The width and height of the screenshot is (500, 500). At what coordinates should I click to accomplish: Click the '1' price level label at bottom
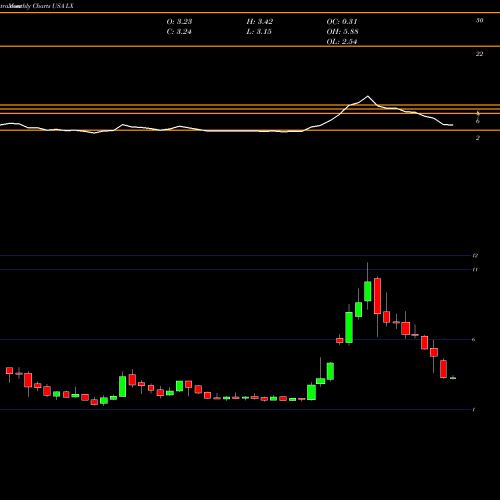coord(474,410)
